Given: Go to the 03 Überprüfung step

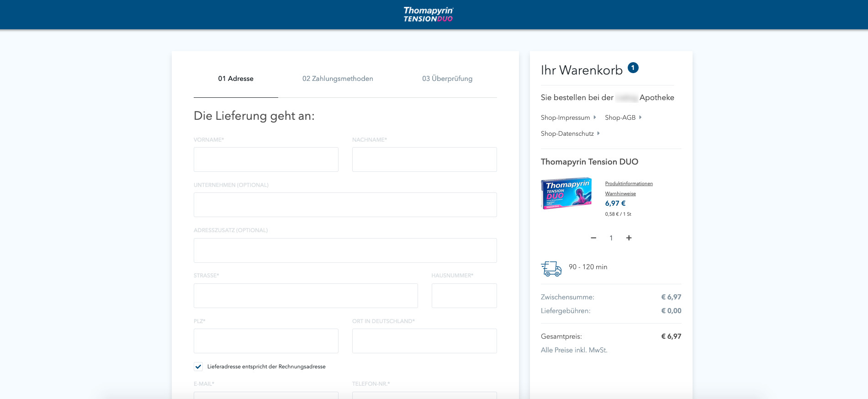Looking at the screenshot, I should click(447, 79).
